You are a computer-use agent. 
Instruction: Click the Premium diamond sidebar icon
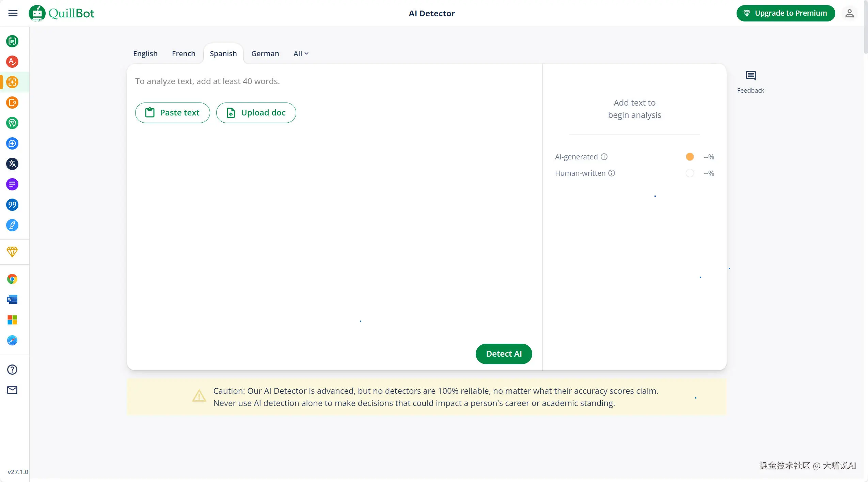click(12, 252)
